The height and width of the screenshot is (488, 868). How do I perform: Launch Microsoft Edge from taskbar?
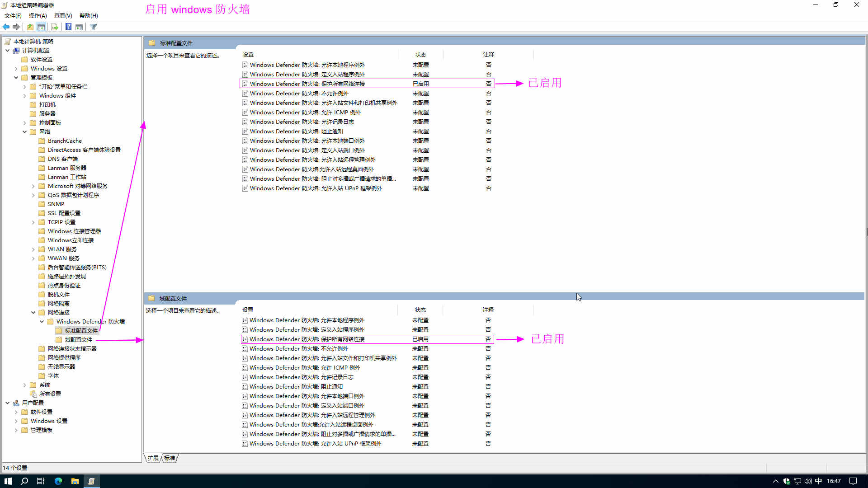(58, 481)
